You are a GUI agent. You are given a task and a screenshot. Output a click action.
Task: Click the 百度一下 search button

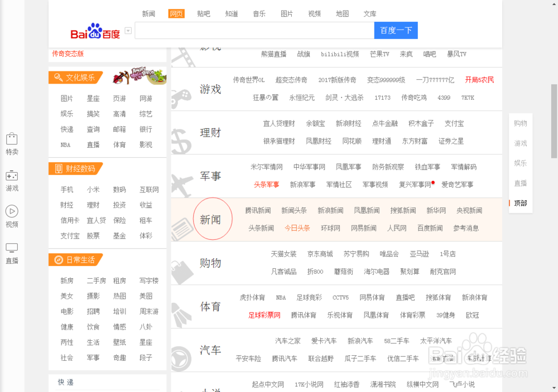[396, 30]
